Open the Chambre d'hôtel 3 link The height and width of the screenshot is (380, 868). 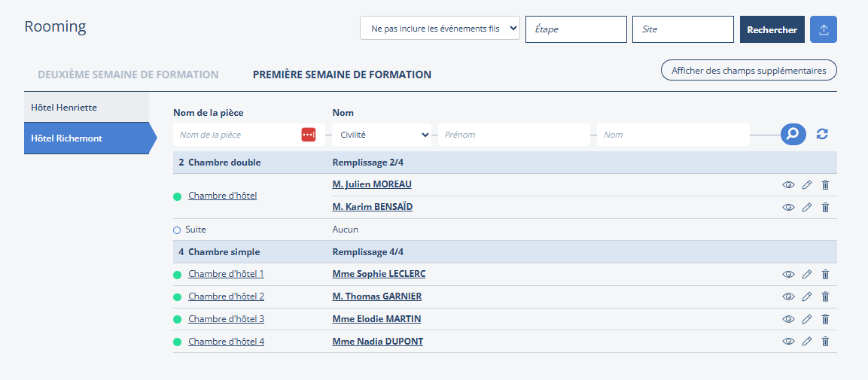point(226,319)
